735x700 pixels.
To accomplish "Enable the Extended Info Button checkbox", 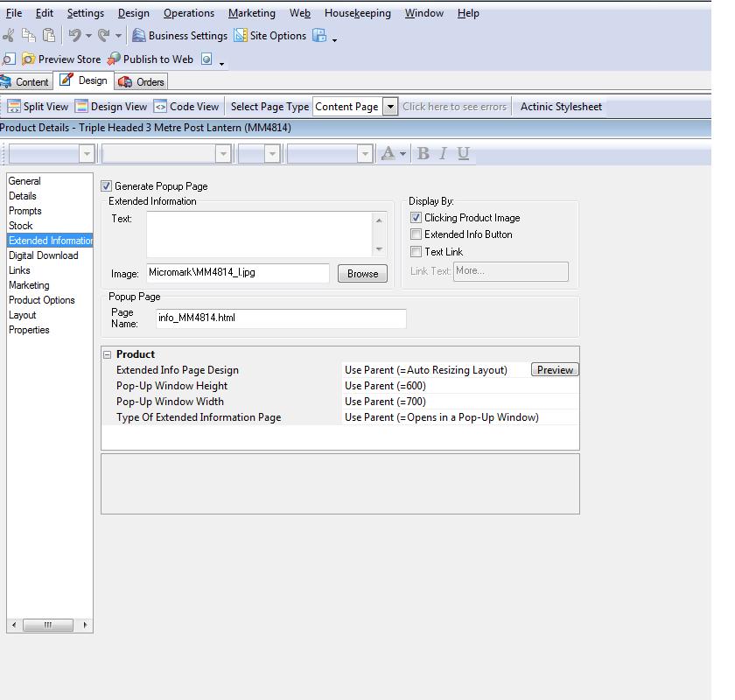I will 416,234.
